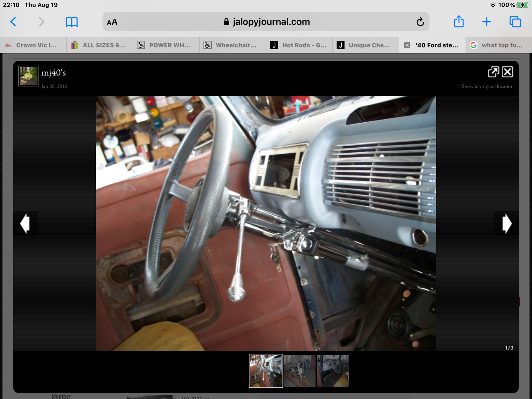Open image in new window icon
The image size is (532, 399).
click(493, 72)
